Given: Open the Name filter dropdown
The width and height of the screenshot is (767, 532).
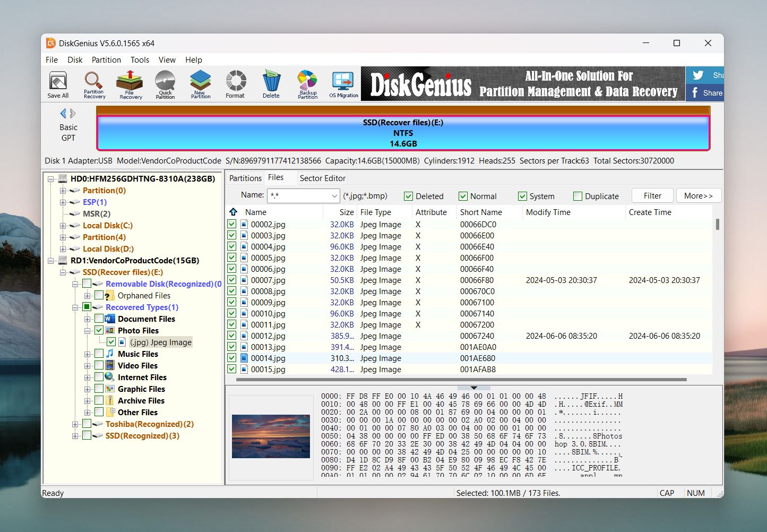Looking at the screenshot, I should pos(334,196).
